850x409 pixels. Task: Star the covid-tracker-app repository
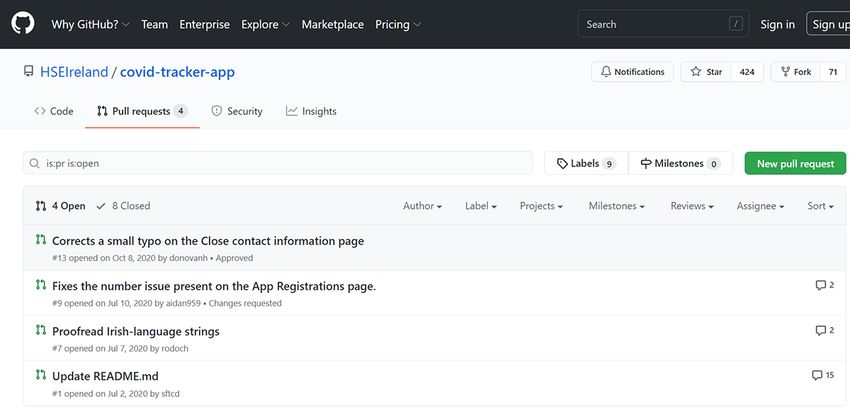click(706, 72)
